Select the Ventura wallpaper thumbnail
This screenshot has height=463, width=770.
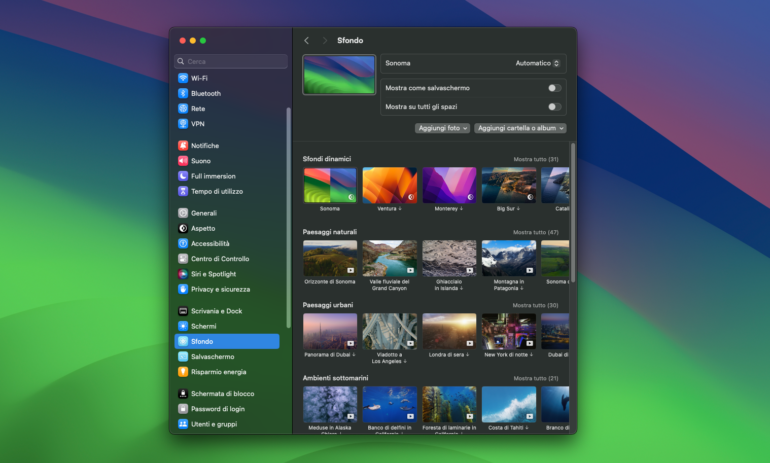click(389, 185)
